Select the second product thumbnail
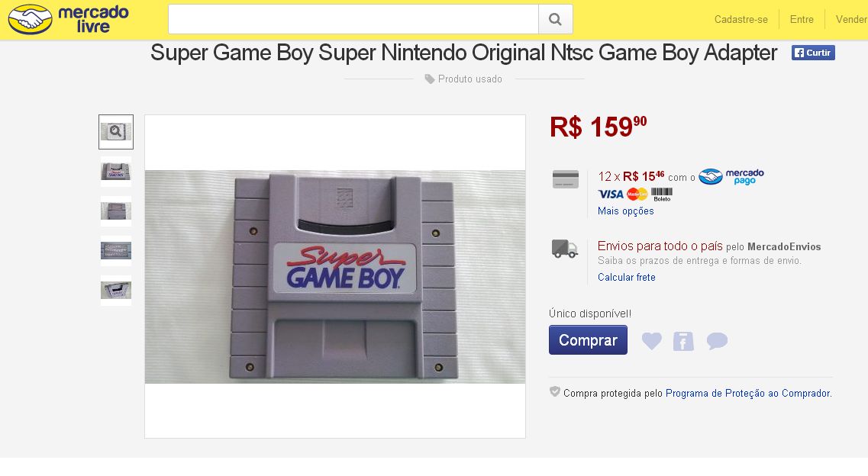 [x=116, y=171]
